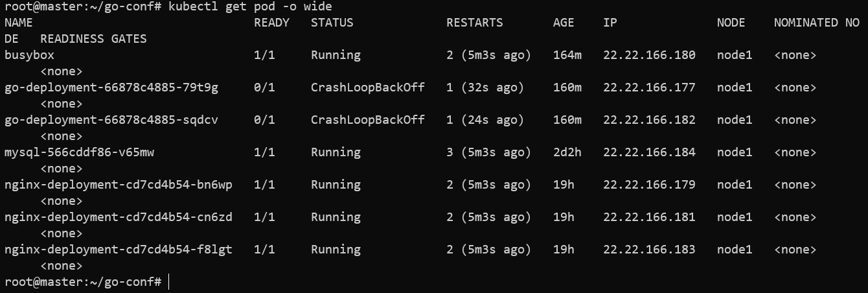Click the NODE column header
868x293 pixels.
(731, 23)
